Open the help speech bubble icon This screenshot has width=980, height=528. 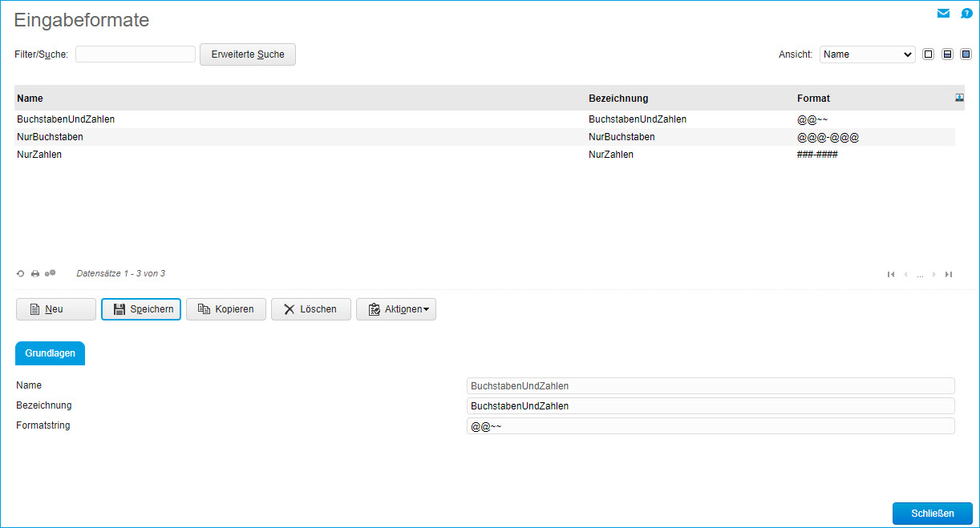(966, 14)
